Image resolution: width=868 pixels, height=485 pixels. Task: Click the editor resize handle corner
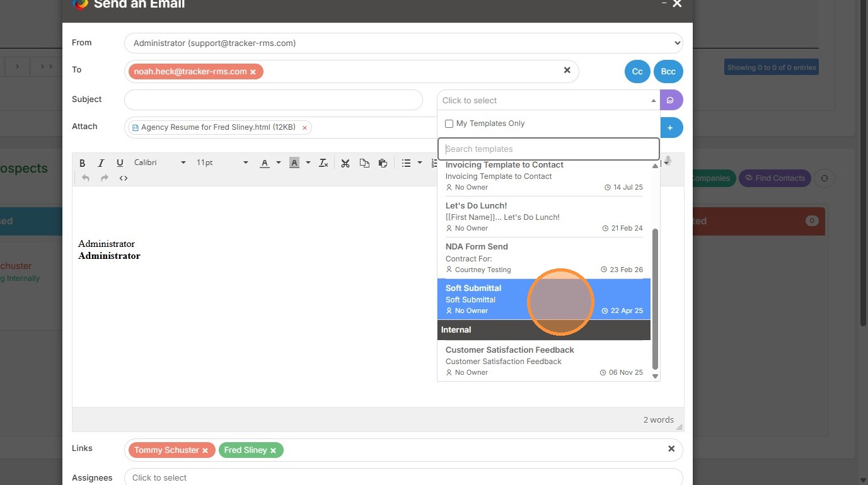pyautogui.click(x=680, y=427)
